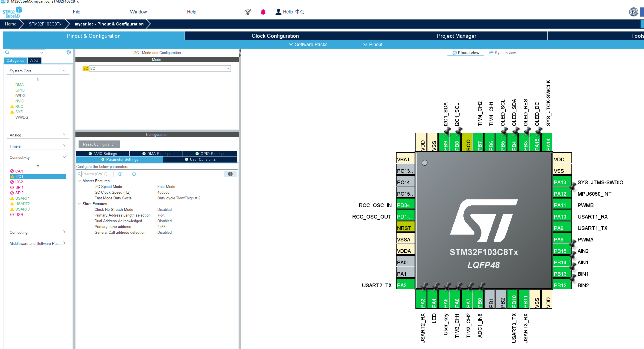The image size is (644, 349).
Task: Click the STM32CubeMX logo icon
Action: pyautogui.click(x=12, y=12)
